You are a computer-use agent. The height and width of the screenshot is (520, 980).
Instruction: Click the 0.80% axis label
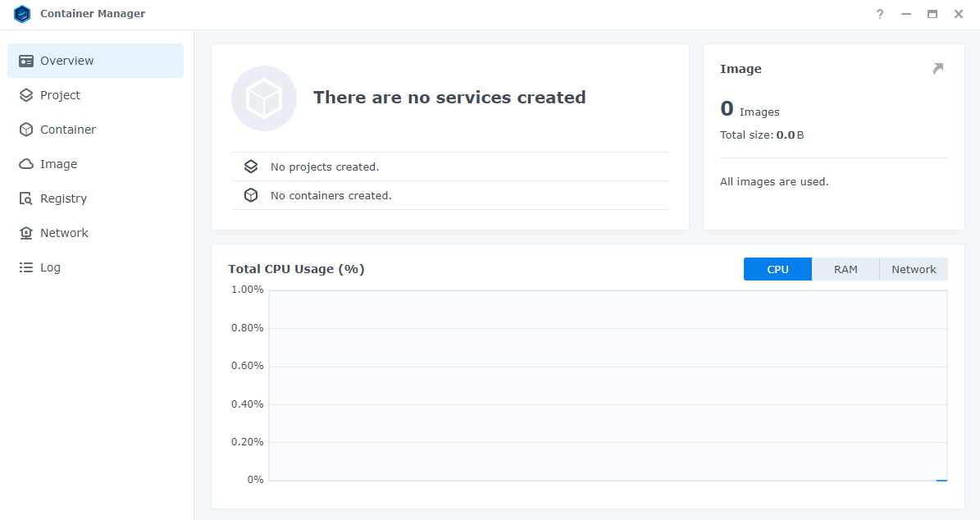pyautogui.click(x=248, y=327)
